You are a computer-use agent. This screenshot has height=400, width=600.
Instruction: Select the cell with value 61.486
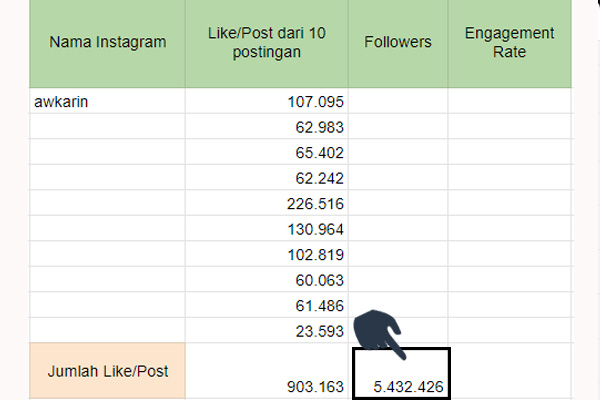(x=267, y=305)
